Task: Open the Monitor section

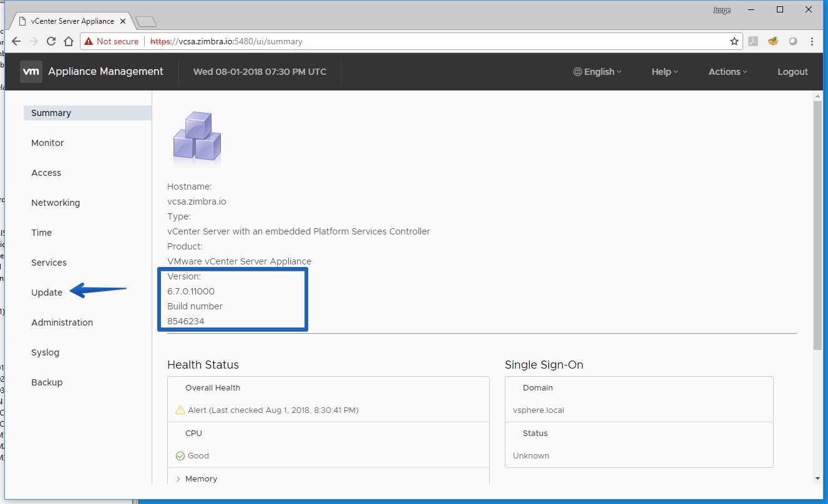Action: point(47,143)
